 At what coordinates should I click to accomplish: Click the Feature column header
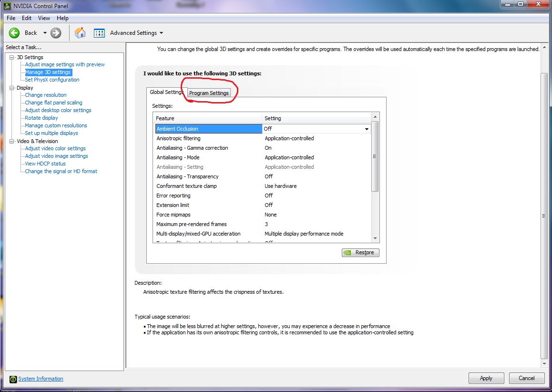208,118
